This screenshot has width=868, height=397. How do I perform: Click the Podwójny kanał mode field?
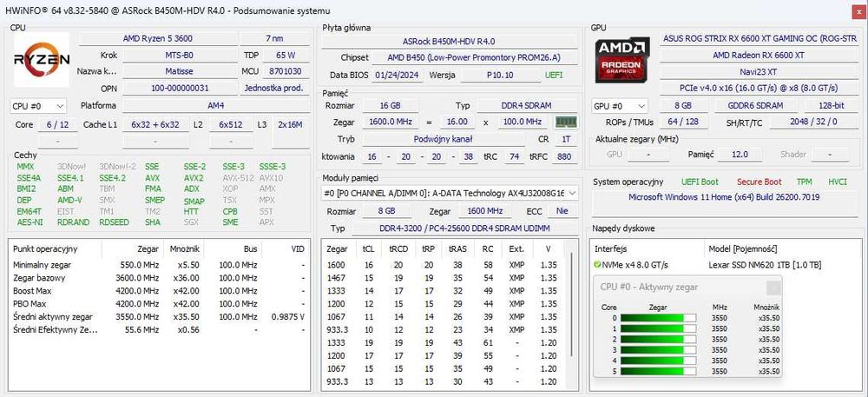[443, 139]
